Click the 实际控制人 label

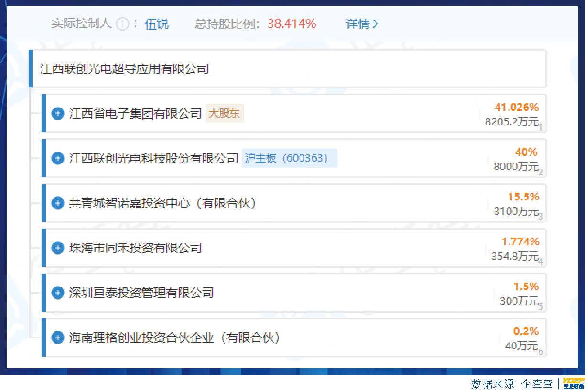81,24
